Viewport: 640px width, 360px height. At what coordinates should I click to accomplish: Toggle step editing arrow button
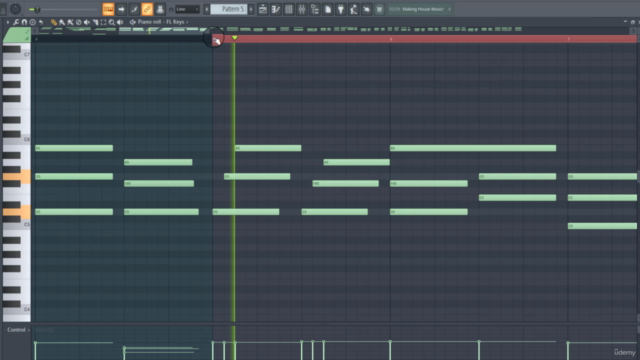click(121, 9)
